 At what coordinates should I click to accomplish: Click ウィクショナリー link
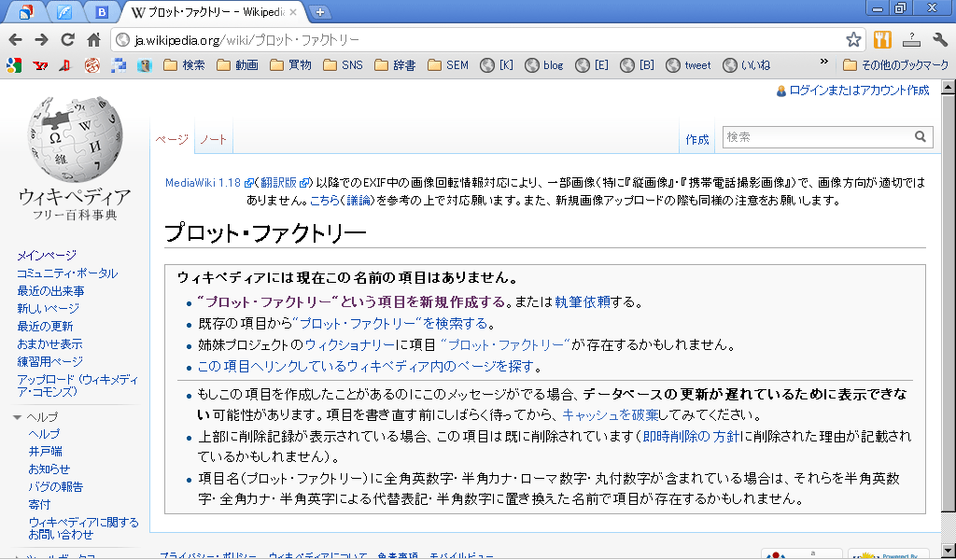click(x=350, y=345)
